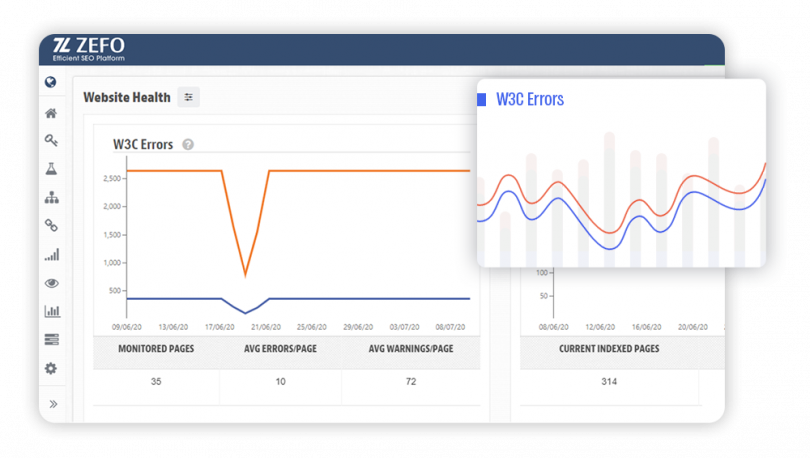Click the W3C Errors help question mark
Image resolution: width=810 pixels, height=458 pixels.
click(188, 145)
